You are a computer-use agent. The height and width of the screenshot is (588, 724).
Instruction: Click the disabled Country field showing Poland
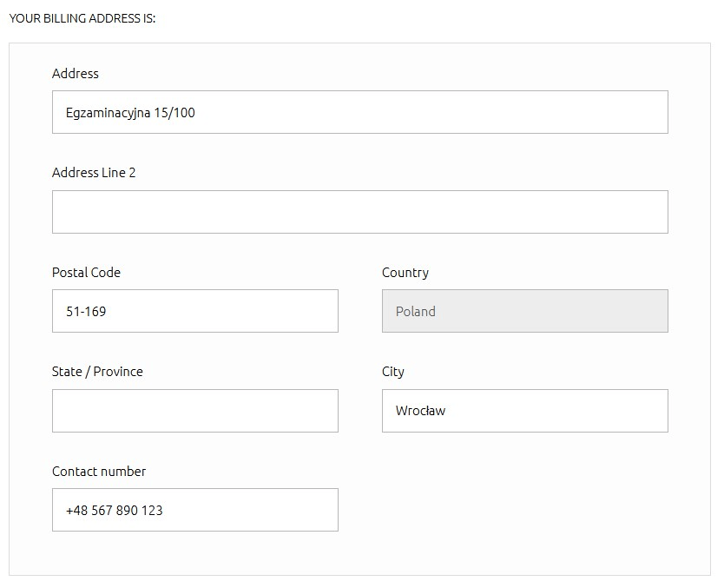coord(525,311)
